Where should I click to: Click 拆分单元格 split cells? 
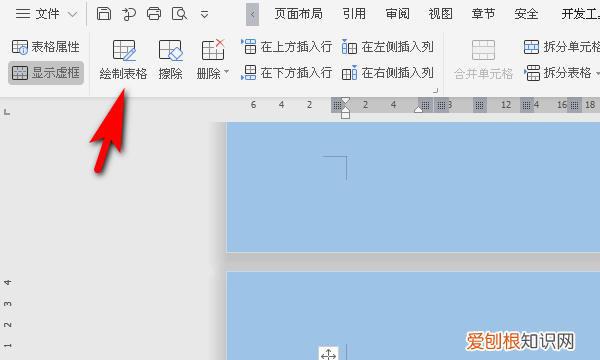click(562, 47)
